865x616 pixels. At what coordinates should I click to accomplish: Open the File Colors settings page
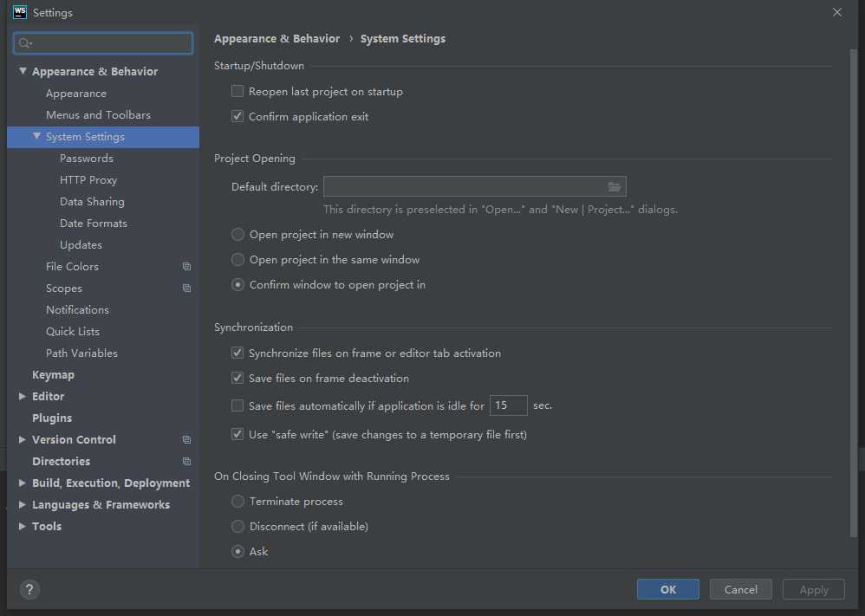[72, 266]
